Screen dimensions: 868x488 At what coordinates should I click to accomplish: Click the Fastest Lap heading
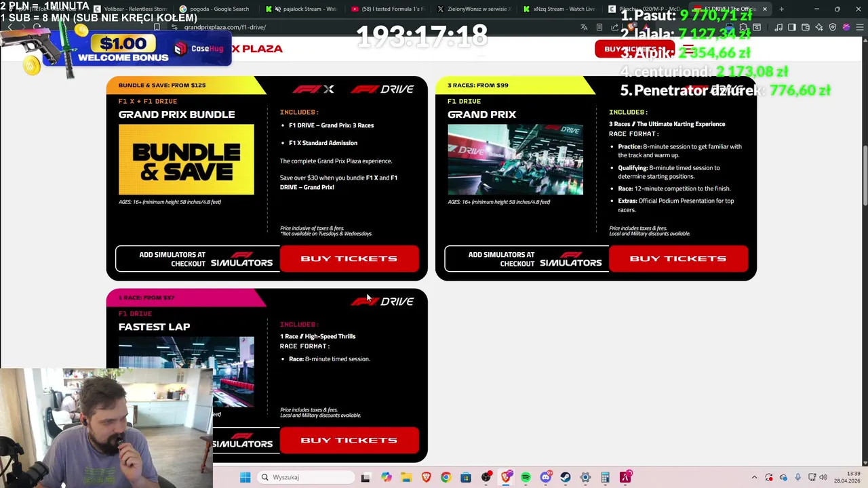tap(154, 327)
